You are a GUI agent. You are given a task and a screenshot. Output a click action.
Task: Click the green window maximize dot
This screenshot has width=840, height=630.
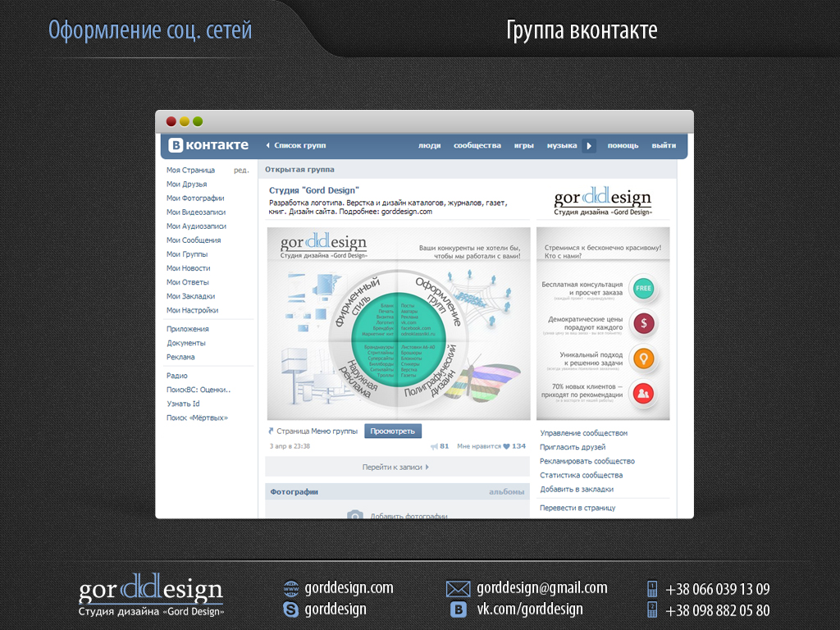[198, 121]
